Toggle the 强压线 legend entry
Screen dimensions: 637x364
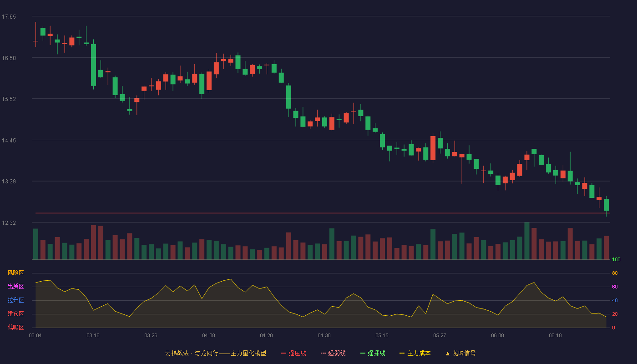tap(293, 353)
